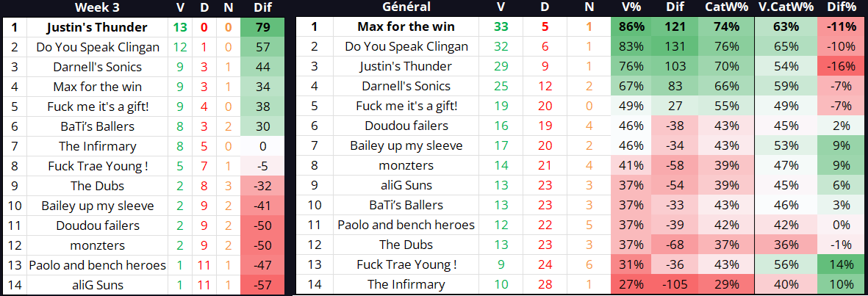
Task: Click the 86% V% cell
Action: pos(632,27)
